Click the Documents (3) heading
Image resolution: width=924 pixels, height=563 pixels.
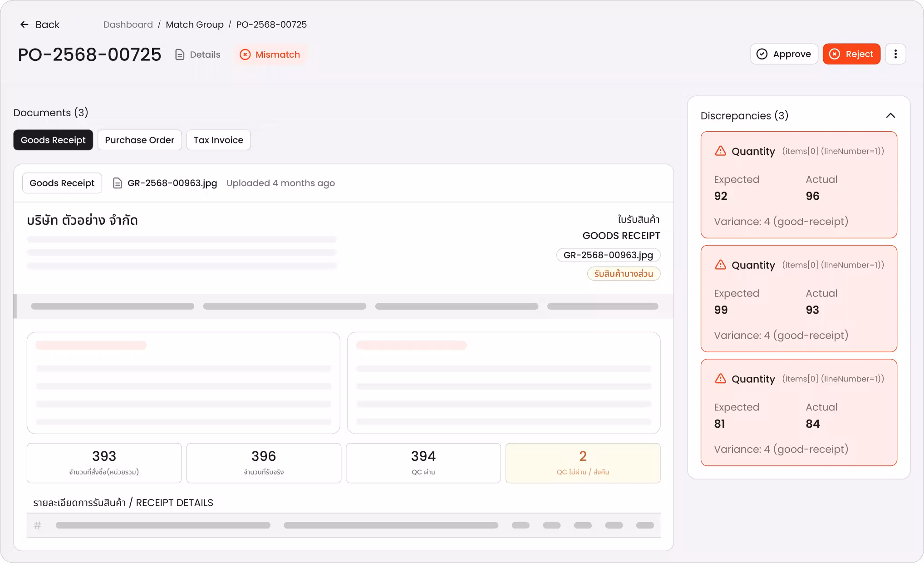click(51, 113)
